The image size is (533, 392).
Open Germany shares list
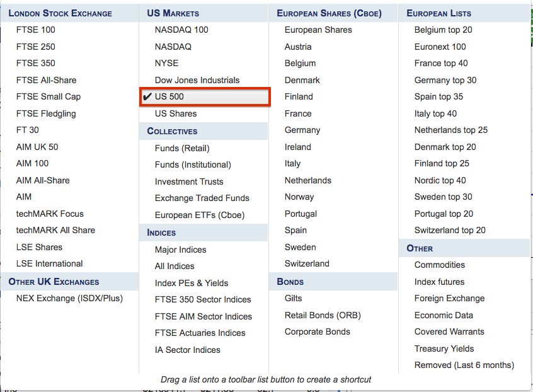(x=302, y=130)
